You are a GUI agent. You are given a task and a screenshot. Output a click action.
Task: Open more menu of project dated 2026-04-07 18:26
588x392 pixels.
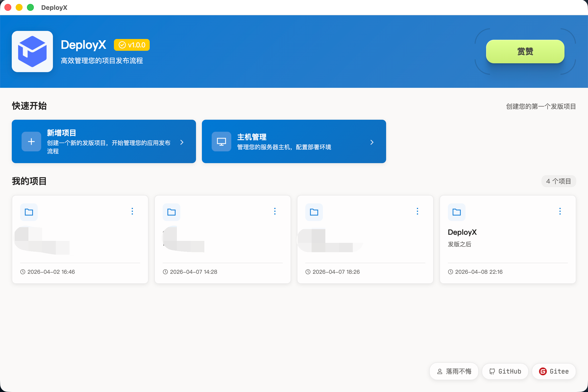[x=417, y=211]
